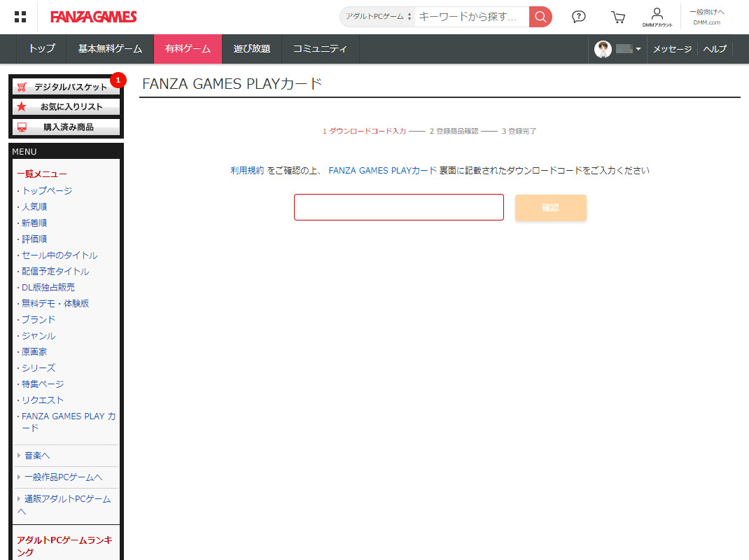Select the 遊び放題 tab
The height and width of the screenshot is (560, 749).
pyautogui.click(x=251, y=49)
